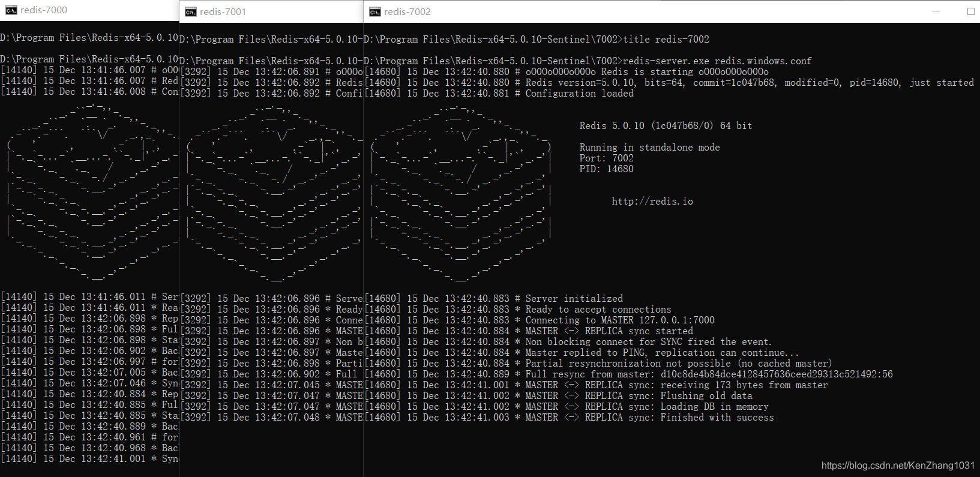
Task: Select the redis-7002 window title
Action: coord(407,12)
